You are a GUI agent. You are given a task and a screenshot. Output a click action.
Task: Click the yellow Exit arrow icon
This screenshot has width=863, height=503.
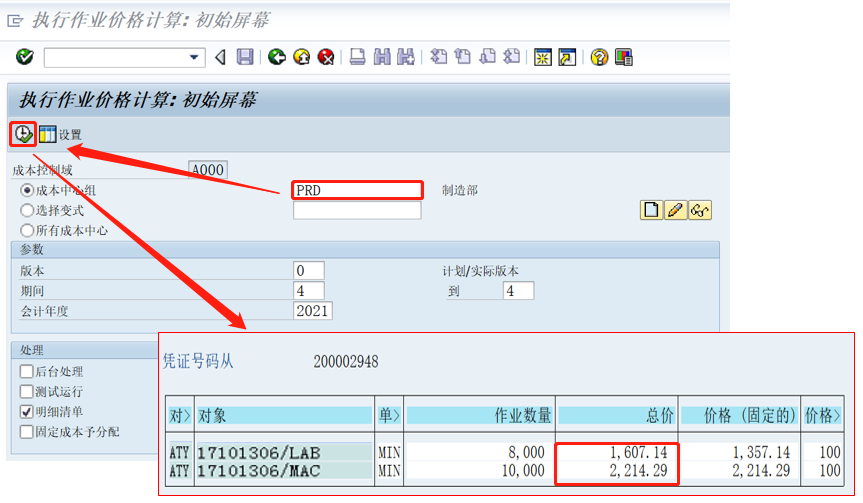pos(302,57)
